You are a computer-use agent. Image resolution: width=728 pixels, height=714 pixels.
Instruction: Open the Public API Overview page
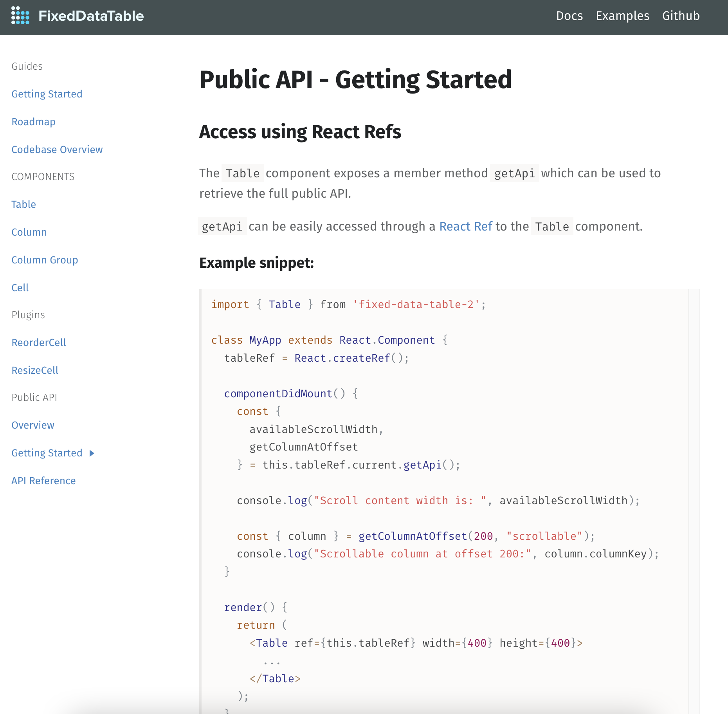(x=33, y=425)
